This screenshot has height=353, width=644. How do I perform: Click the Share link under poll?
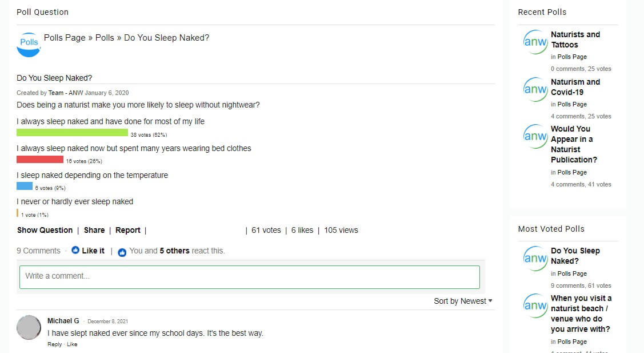click(x=94, y=231)
